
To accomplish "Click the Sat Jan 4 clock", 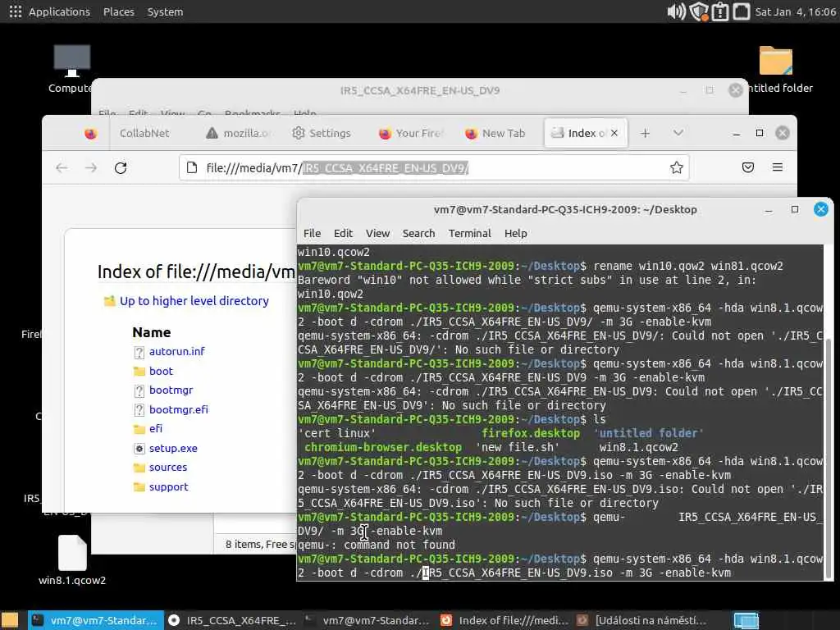I will pyautogui.click(x=795, y=11).
